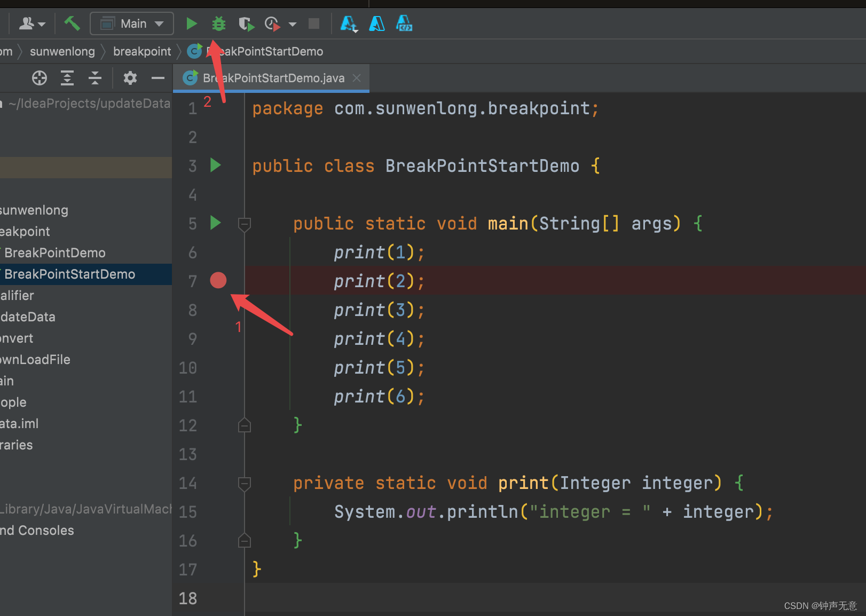The width and height of the screenshot is (866, 616).
Task: Select the updateData tree row
Action: tap(86, 317)
